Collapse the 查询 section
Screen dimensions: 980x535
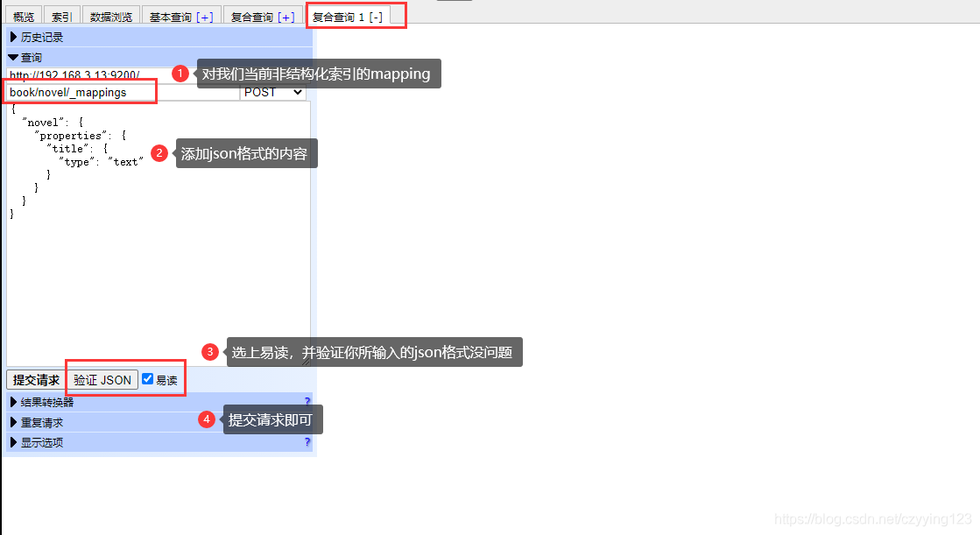(x=159, y=57)
